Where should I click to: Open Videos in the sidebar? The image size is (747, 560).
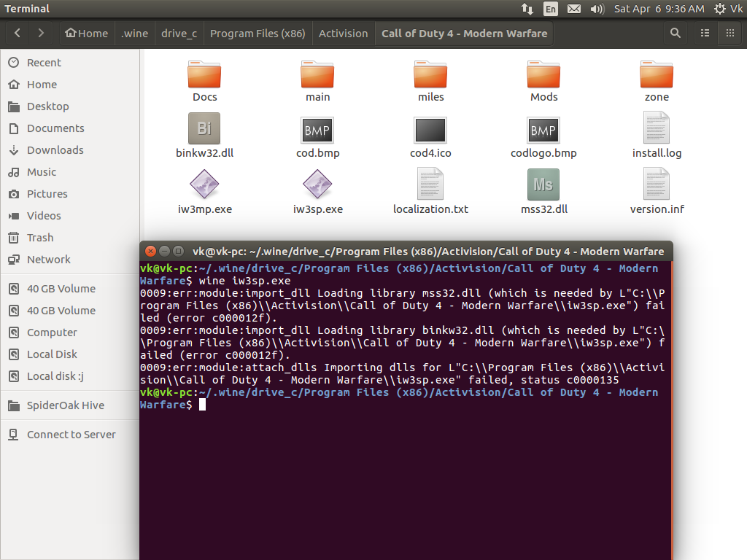pos(70,216)
